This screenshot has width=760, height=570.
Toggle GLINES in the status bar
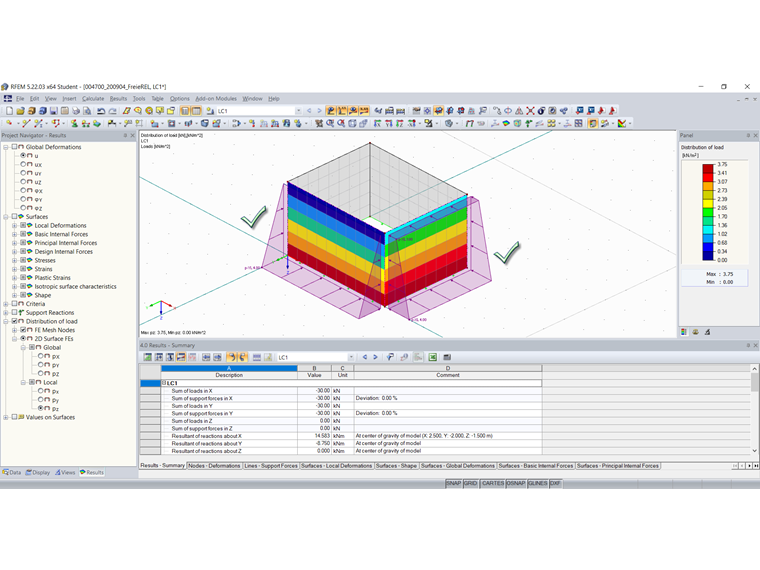pos(537,483)
